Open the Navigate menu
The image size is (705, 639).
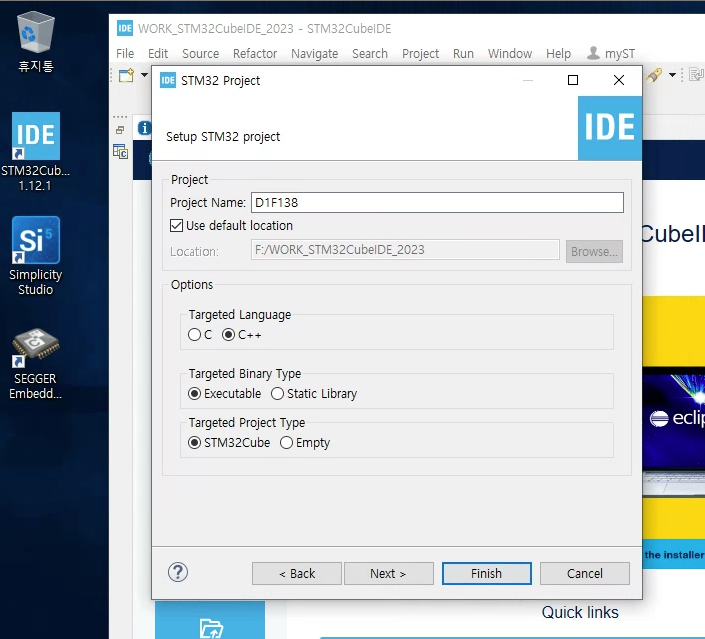[x=314, y=54]
